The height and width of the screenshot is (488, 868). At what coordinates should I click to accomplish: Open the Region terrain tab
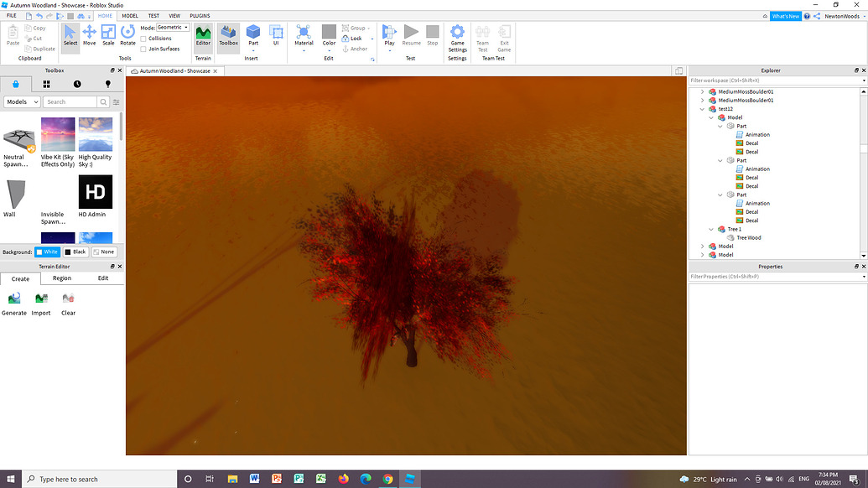pos(62,278)
